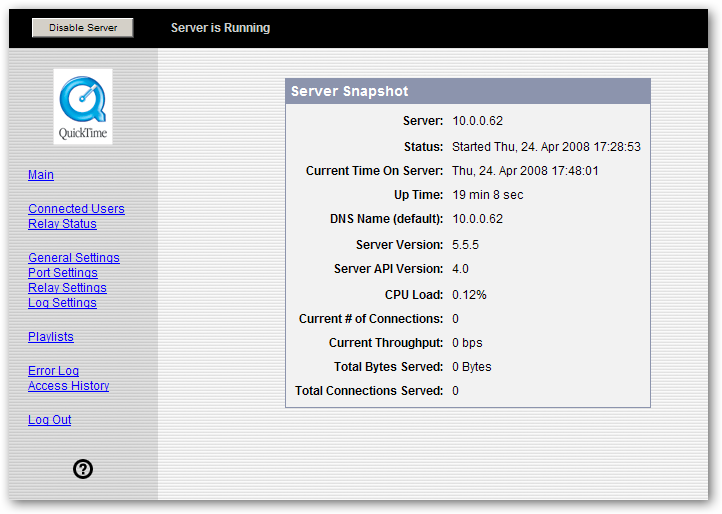Select the API version '4.0' value
Screen dimensions: 722x514
click(x=460, y=269)
